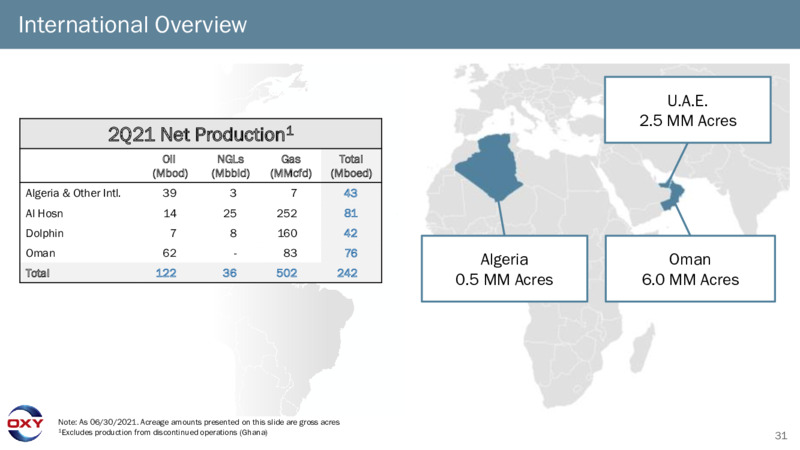Select the Al Hosn row label

[44, 213]
